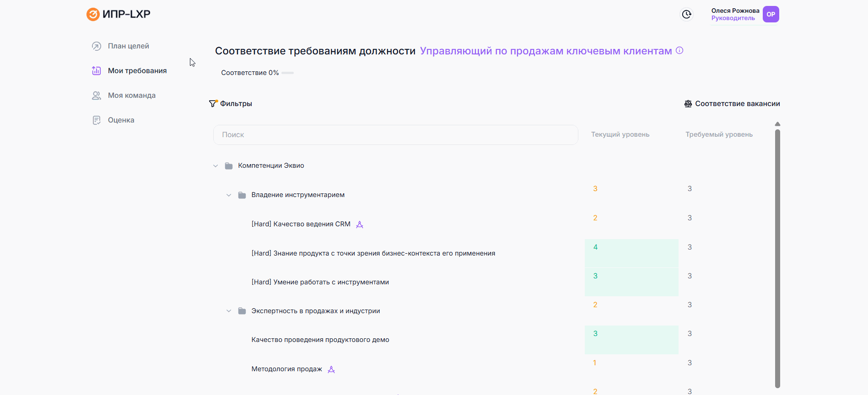Image resolution: width=868 pixels, height=395 pixels.
Task: Click the Соответствие 0% progress bar
Action: pyautogui.click(x=287, y=73)
